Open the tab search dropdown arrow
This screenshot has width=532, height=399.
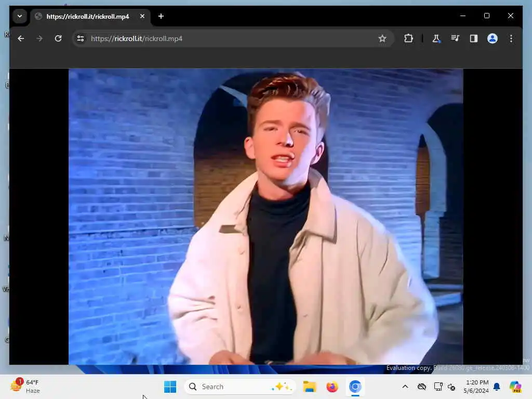[x=20, y=16]
